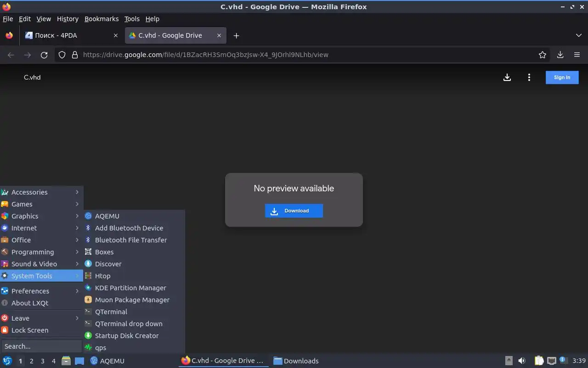Image resolution: width=588 pixels, height=368 pixels.
Task: Close the Поиск - 4PDA tab
Action: pos(116,35)
